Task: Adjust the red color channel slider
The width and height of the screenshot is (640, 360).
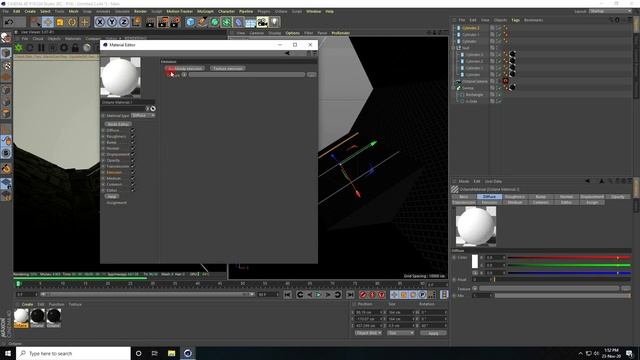Action: pyautogui.click(x=569, y=258)
